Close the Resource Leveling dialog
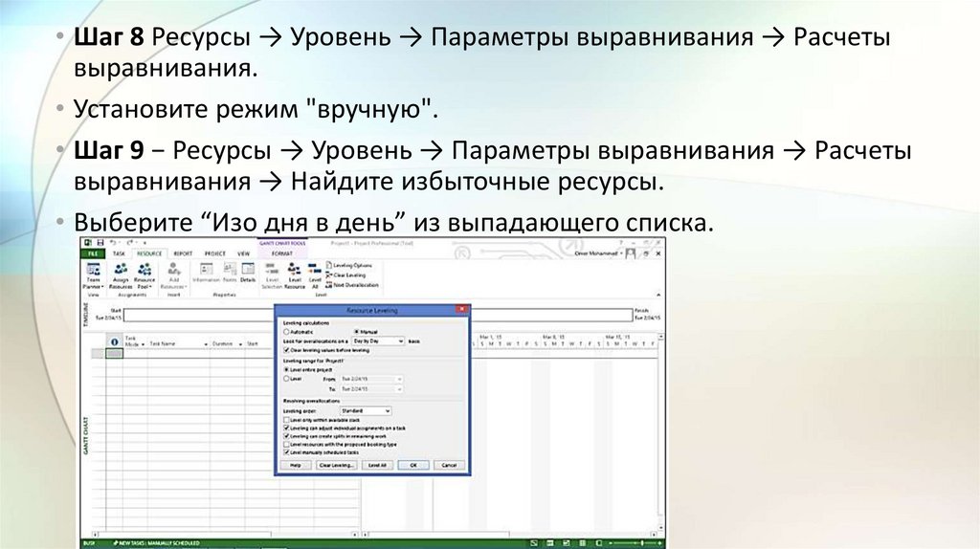This screenshot has height=549, width=980. pos(462,309)
